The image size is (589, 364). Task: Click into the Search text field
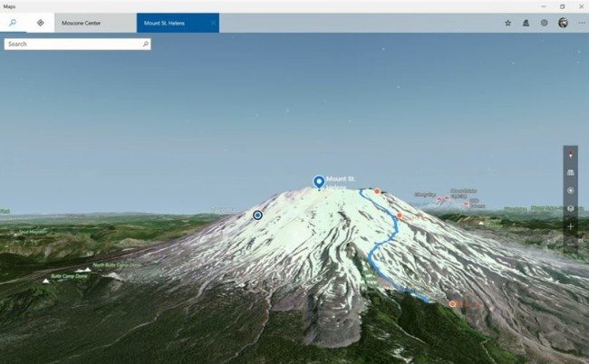pos(73,44)
